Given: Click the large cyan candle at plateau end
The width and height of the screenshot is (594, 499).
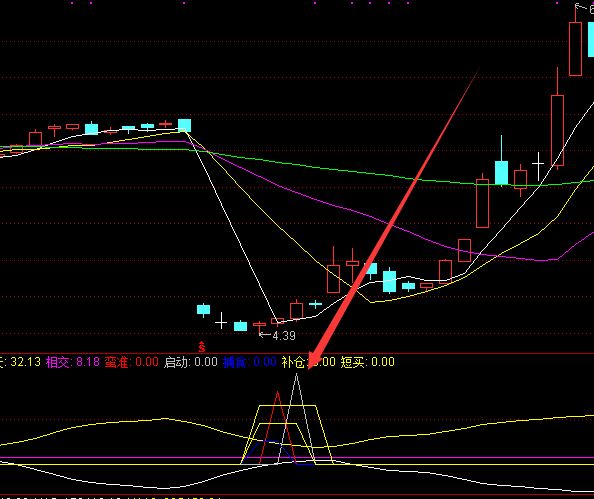Looking at the screenshot, I should tap(184, 125).
